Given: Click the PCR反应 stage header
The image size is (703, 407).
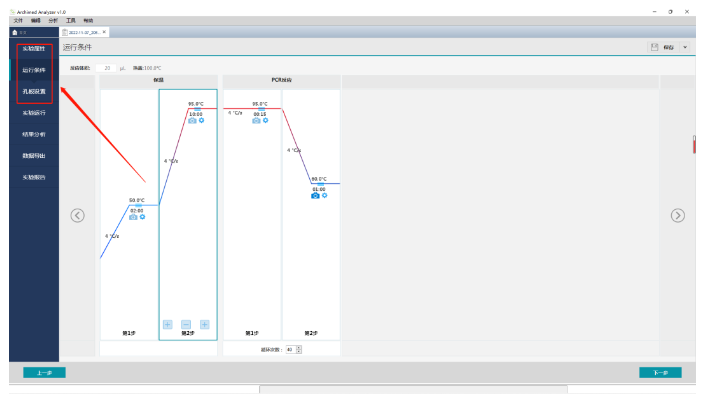Looking at the screenshot, I should 282,80.
